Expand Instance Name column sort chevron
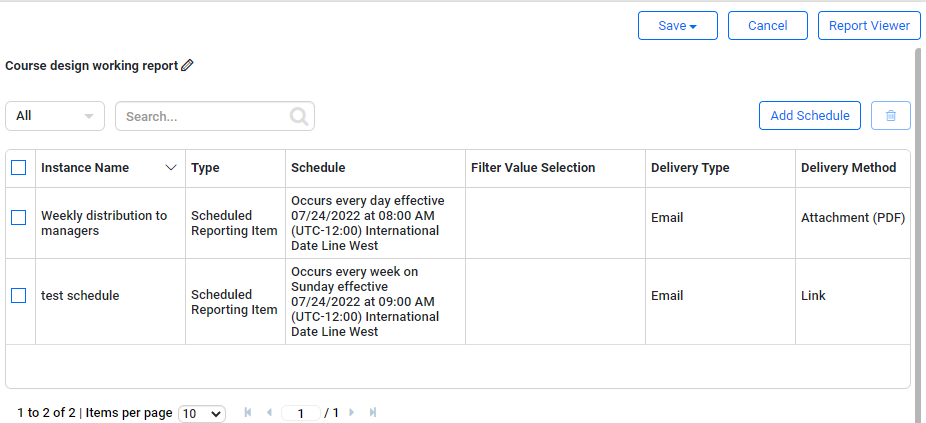 [171, 168]
